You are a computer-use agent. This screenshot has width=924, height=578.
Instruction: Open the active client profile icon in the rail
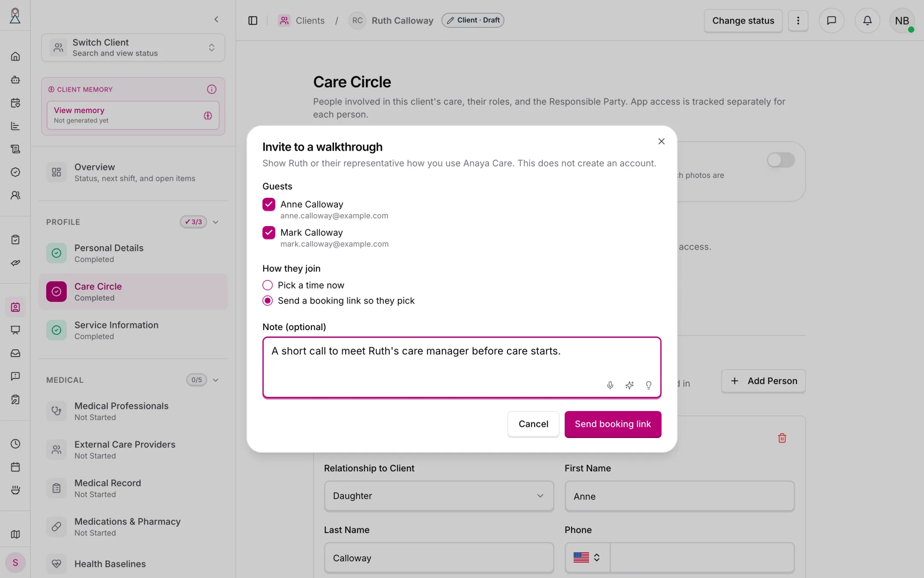[x=15, y=307]
